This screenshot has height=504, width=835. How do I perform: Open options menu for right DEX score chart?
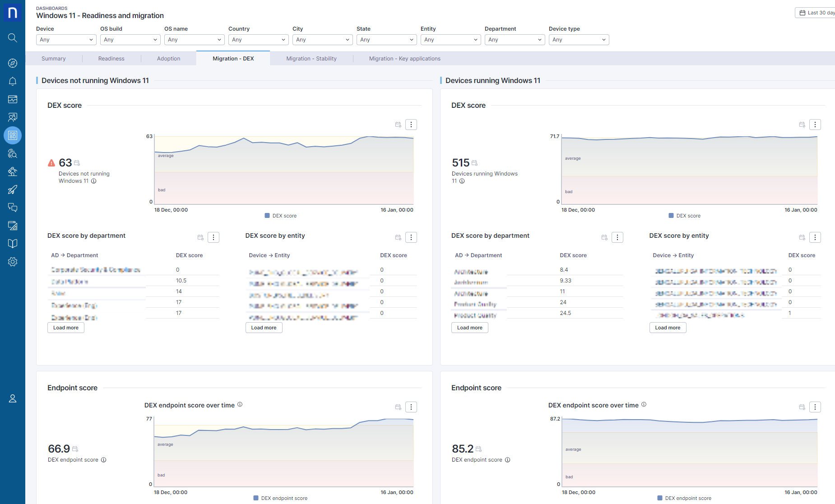(x=815, y=125)
